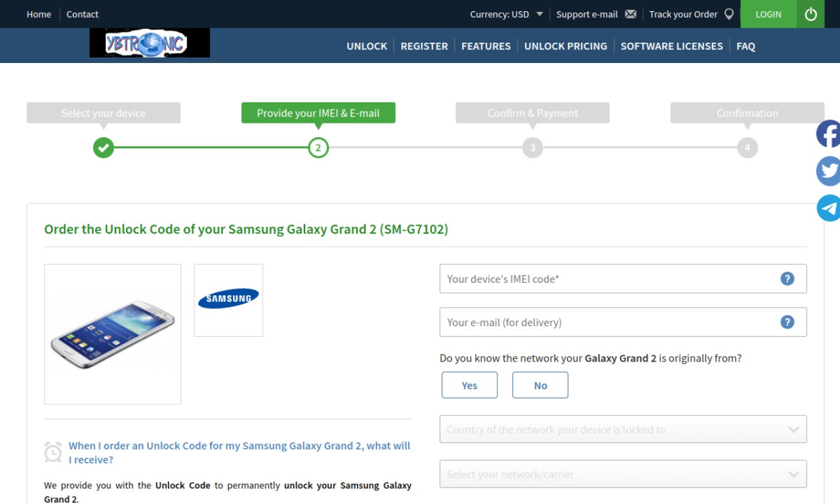Open the UNLOCK PRICING menu item

[566, 46]
